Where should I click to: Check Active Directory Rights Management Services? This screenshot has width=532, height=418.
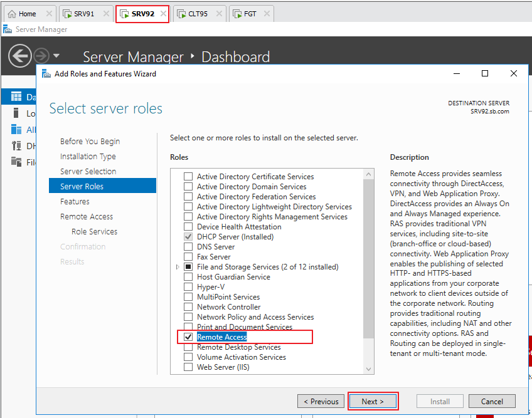click(188, 217)
